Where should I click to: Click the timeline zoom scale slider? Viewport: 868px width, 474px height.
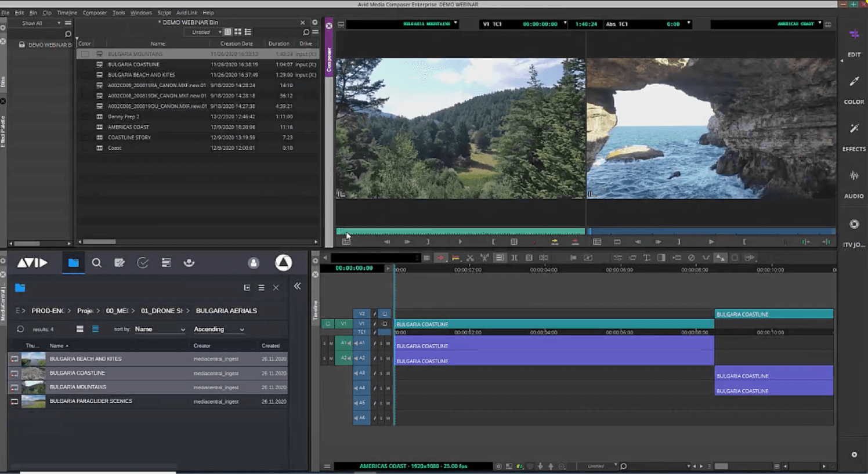point(721,466)
